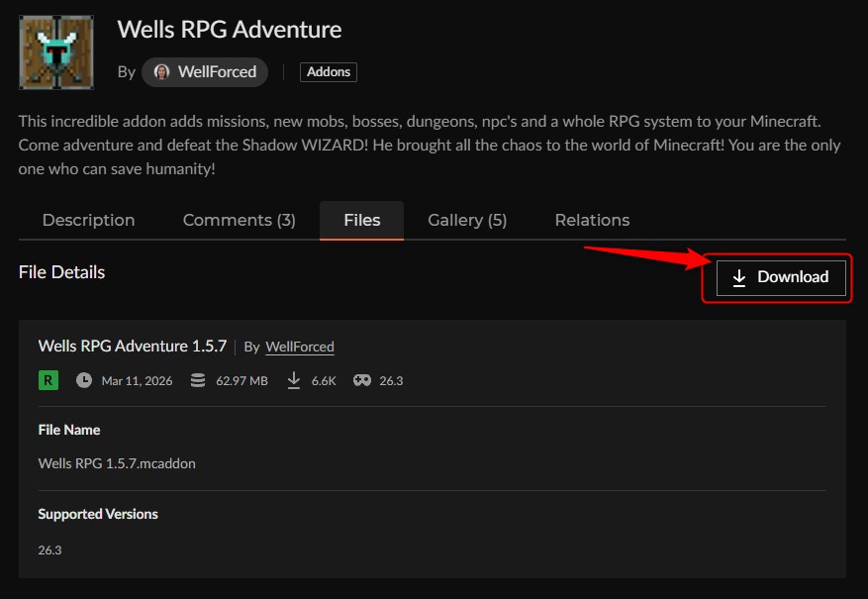Switch to the Description tab
The image size is (868, 599).
point(88,220)
